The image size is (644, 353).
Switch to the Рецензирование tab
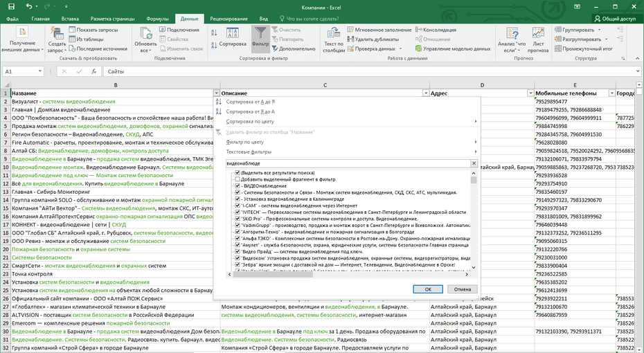(x=229, y=19)
